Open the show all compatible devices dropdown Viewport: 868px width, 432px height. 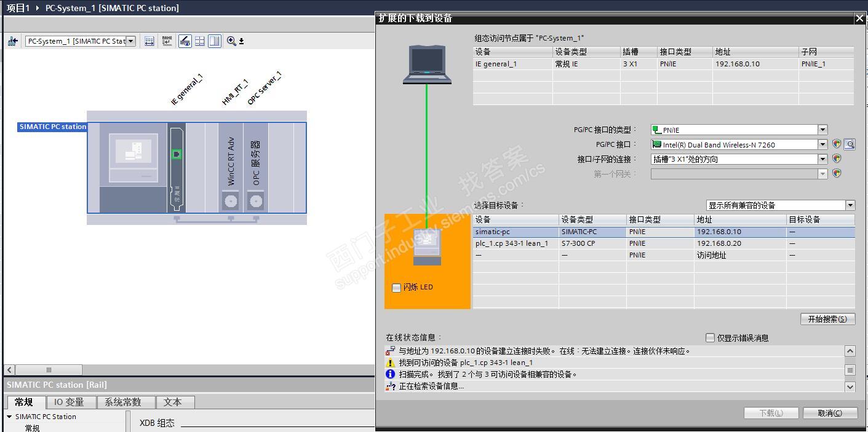850,205
